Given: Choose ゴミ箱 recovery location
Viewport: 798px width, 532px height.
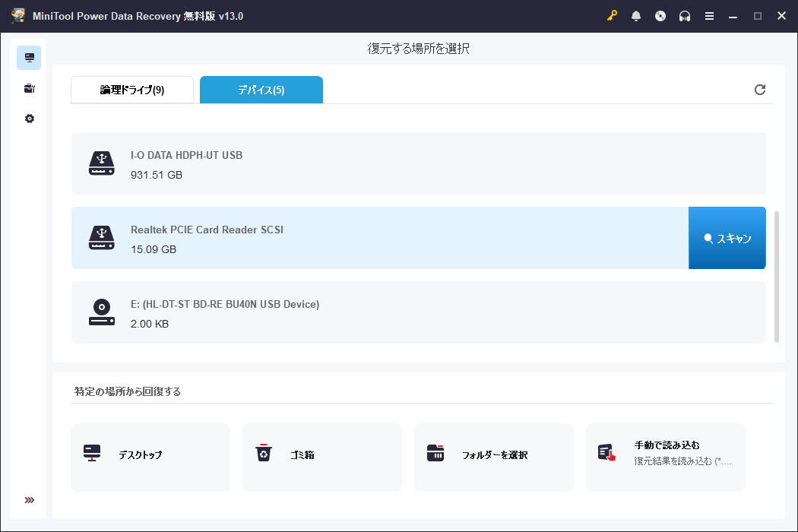Looking at the screenshot, I should click(x=322, y=458).
